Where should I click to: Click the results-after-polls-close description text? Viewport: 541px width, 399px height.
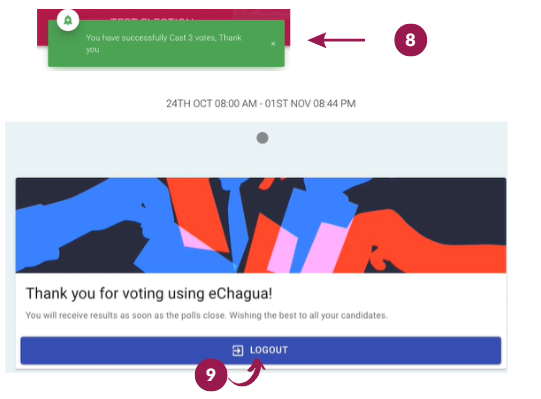206,315
